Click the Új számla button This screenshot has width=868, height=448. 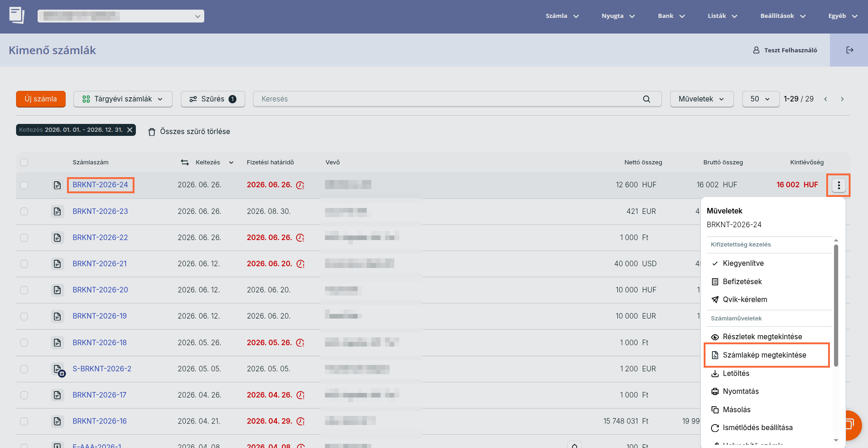click(x=41, y=99)
